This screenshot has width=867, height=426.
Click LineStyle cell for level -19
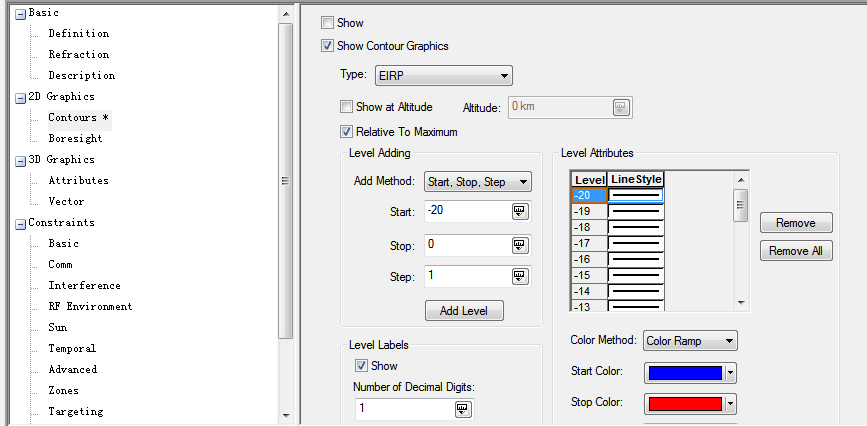(635, 211)
